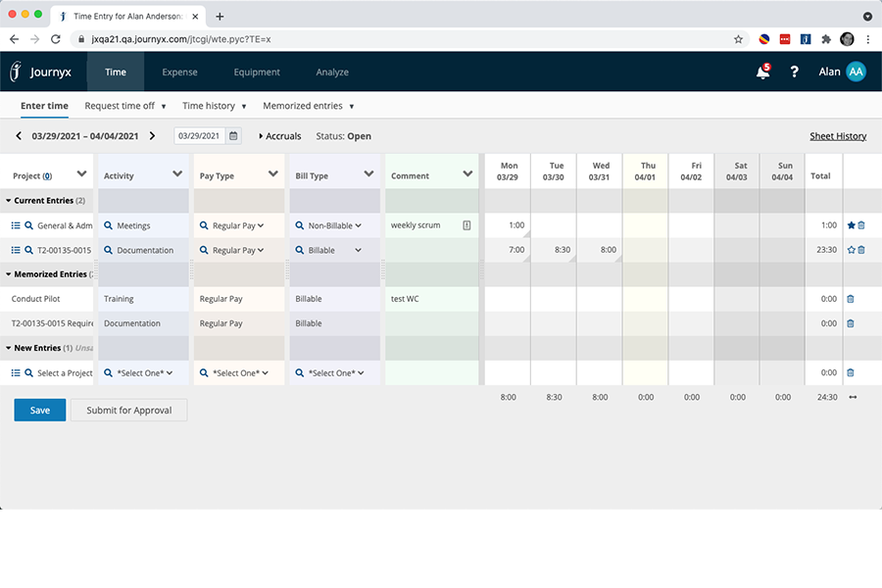The height and width of the screenshot is (588, 882).
Task: Open the notifications bell icon
Action: point(762,73)
